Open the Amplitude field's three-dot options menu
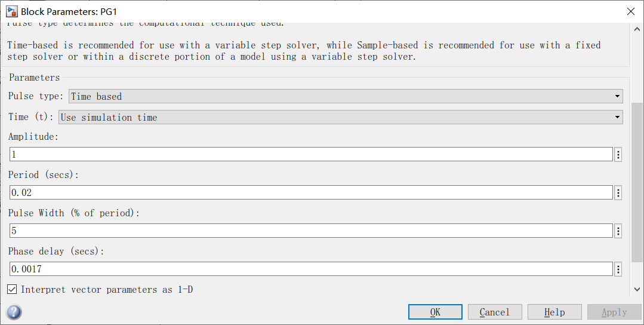The height and width of the screenshot is (325, 644). coord(618,155)
